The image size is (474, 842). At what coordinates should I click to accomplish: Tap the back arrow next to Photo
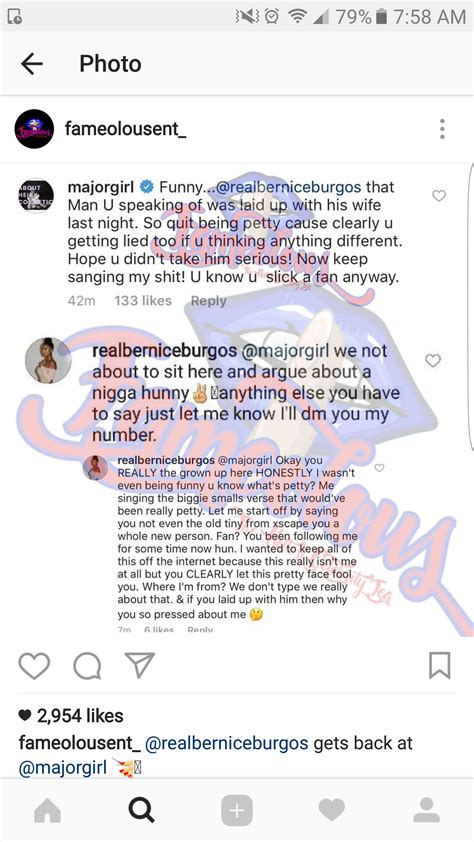point(31,64)
